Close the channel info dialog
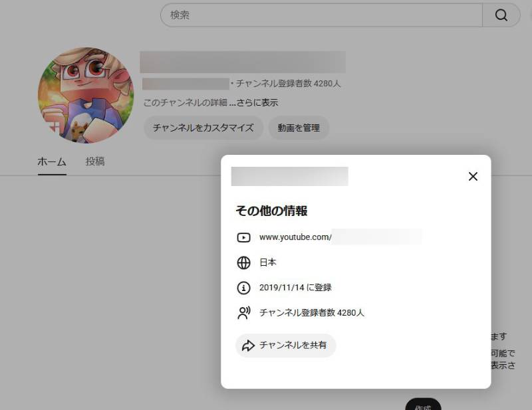Screen dimensions: 532x410 tap(473, 176)
